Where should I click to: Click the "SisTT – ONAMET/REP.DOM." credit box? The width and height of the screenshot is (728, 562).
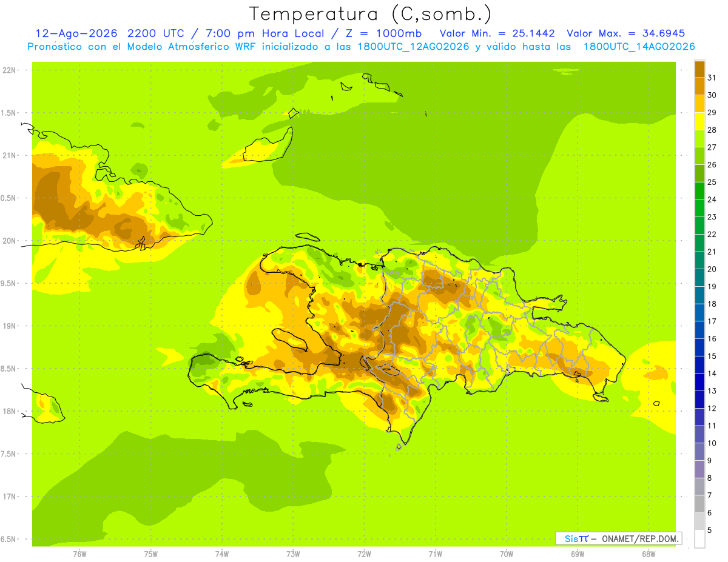(618, 538)
